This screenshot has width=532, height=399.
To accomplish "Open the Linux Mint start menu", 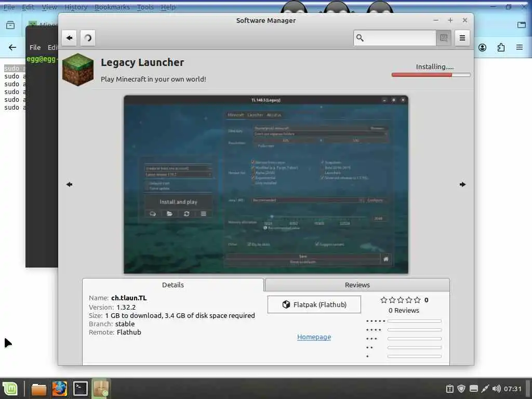I will 10,389.
